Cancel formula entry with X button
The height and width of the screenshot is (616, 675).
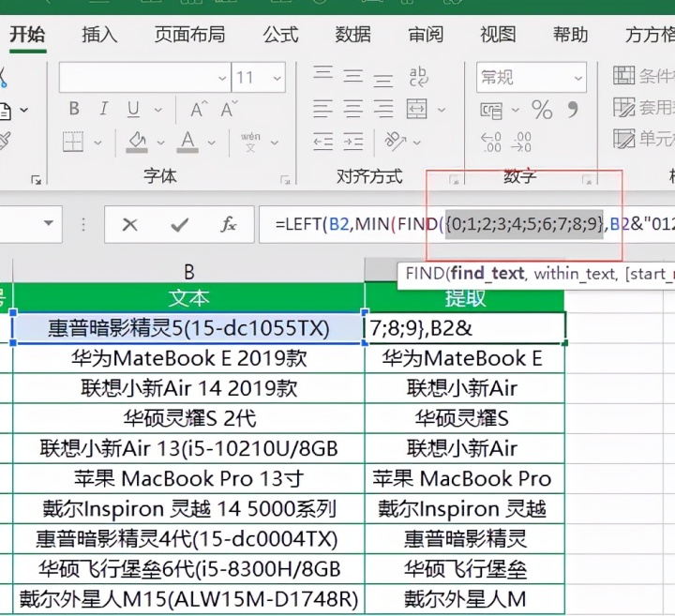[x=129, y=224]
